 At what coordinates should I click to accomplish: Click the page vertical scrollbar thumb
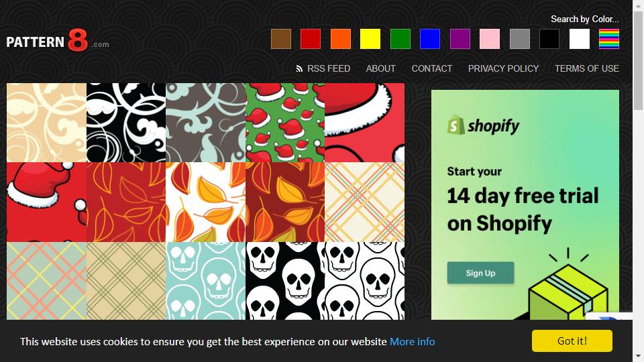pyautogui.click(x=638, y=61)
